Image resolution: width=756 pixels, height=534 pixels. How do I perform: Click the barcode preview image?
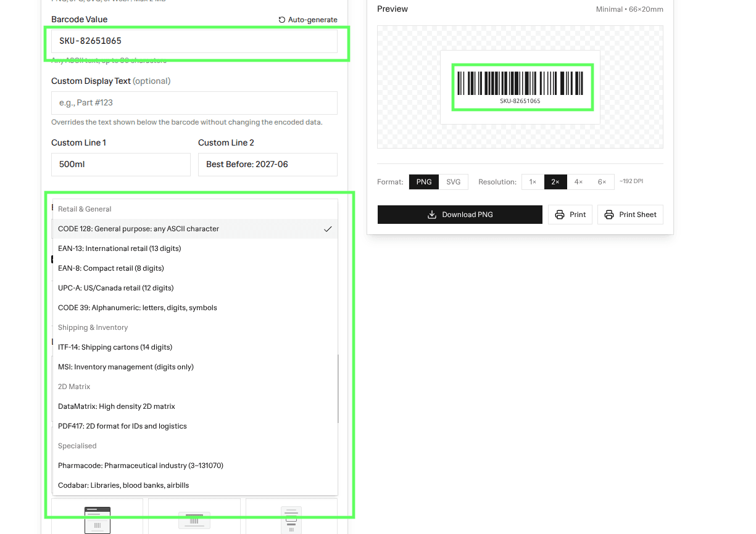click(x=520, y=87)
